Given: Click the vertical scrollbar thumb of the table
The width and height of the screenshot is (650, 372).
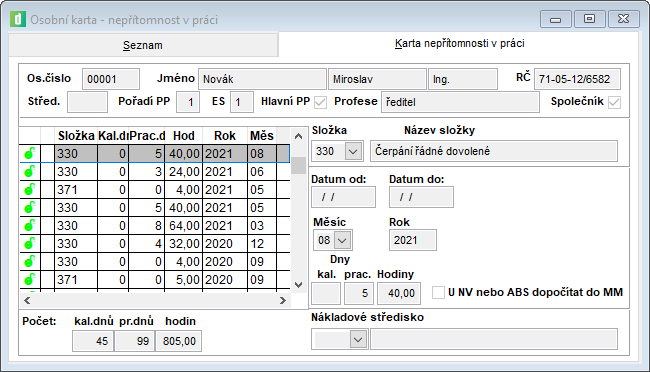Looking at the screenshot, I should 298,165.
